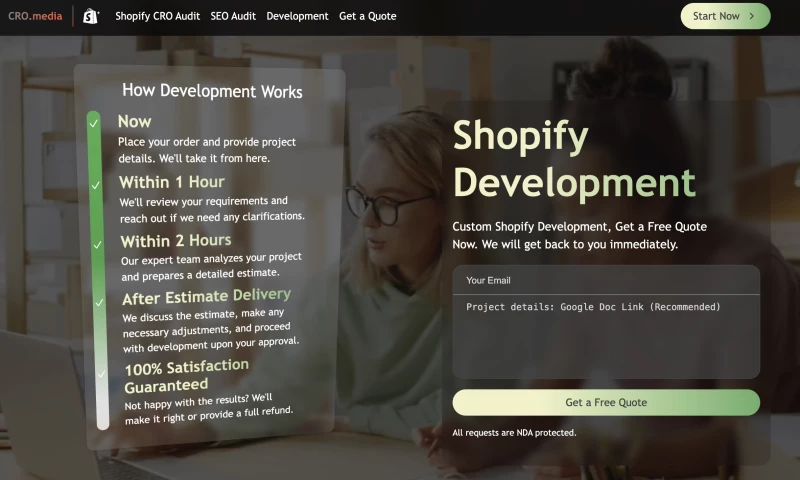Go to the SEO Audit page
The height and width of the screenshot is (480, 800).
click(x=233, y=16)
